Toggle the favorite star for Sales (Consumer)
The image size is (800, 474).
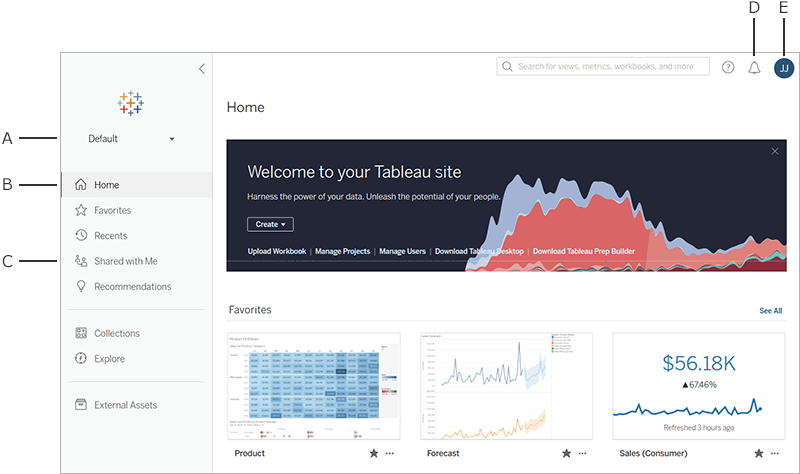point(759,453)
